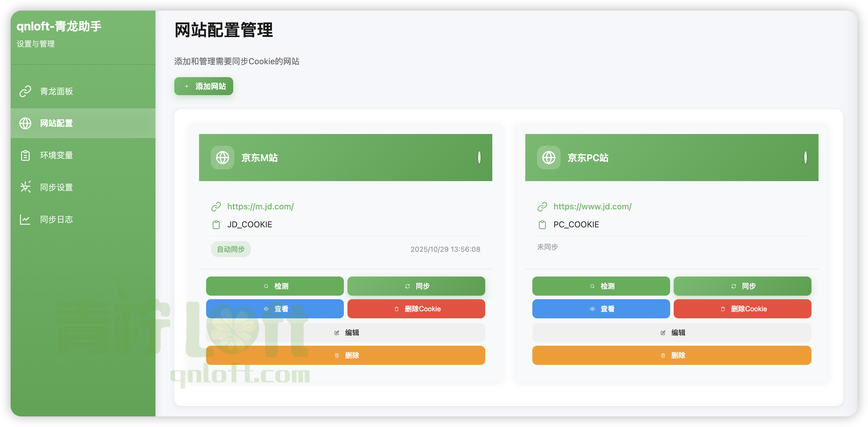
Task: Click the clipboard icon beside JD_COOKIE
Action: point(216,224)
